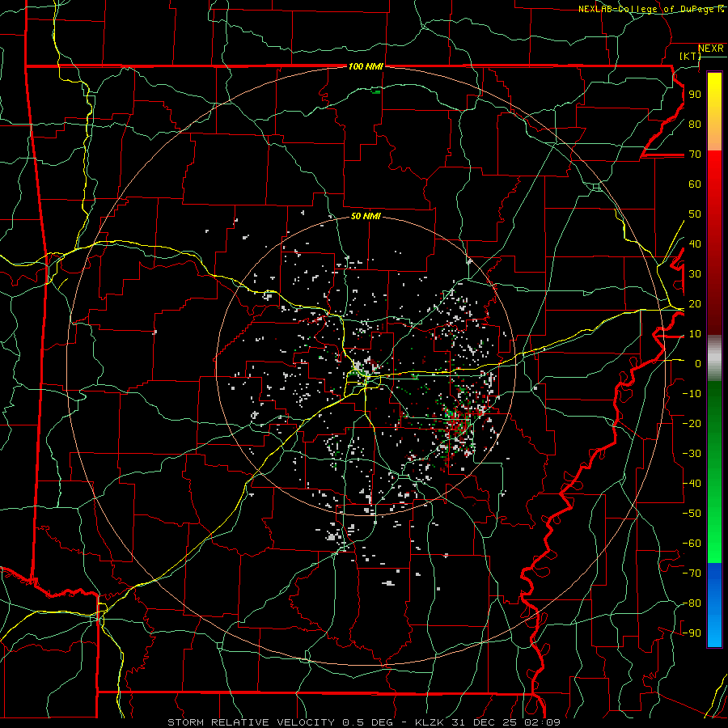Image resolution: width=728 pixels, height=728 pixels.
Task: Click the 30 value on the velocity scale
Action: pyautogui.click(x=695, y=274)
